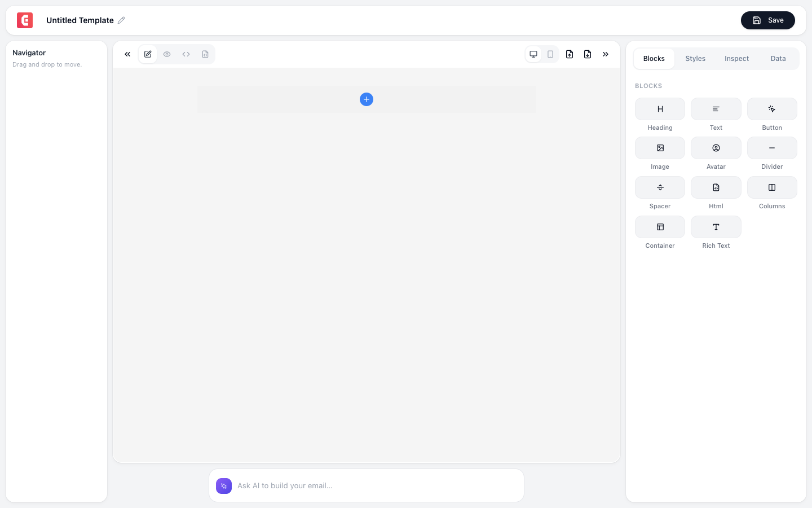This screenshot has width=812, height=508.
Task: Collapse the right sidebar panel
Action: coord(606,54)
